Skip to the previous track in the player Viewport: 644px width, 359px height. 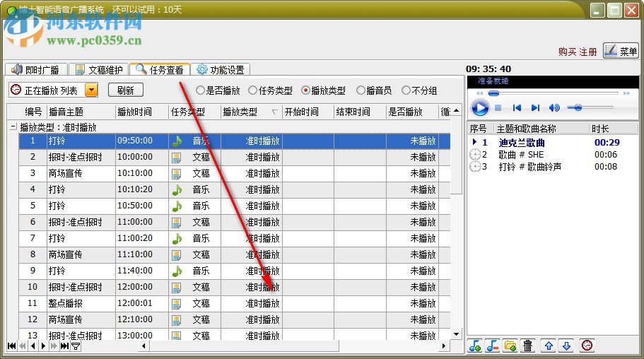pos(517,108)
